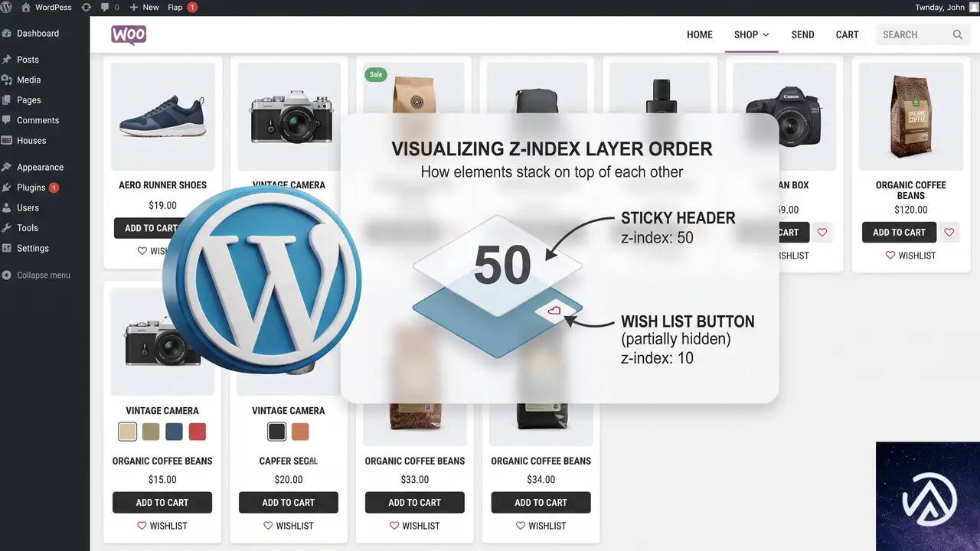980x551 pixels.
Task: Open CART in the shop navigation
Action: [x=848, y=34]
